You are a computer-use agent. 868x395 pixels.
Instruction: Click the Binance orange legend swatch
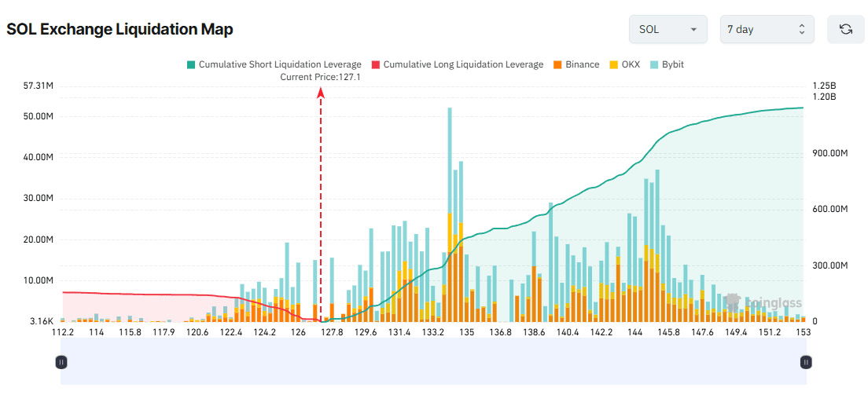point(557,64)
